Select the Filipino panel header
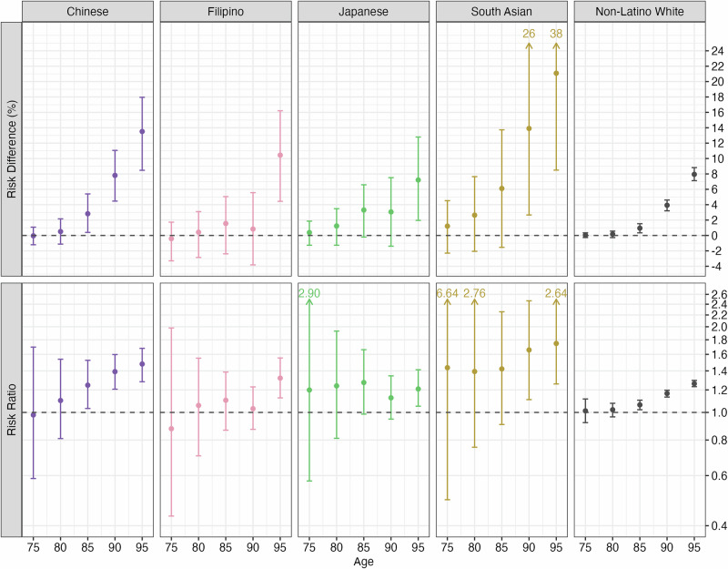The width and height of the screenshot is (728, 569). (x=226, y=12)
